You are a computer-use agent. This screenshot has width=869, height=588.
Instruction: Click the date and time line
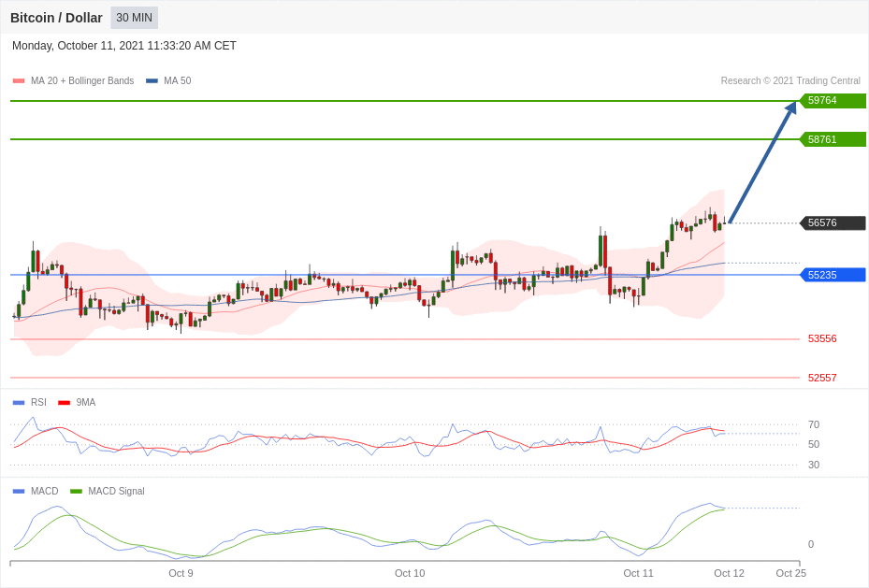(124, 46)
